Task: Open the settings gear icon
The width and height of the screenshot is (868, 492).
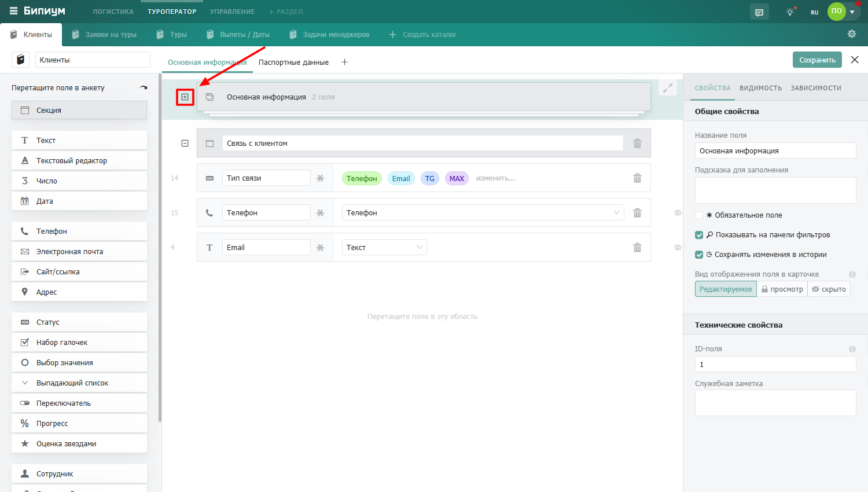Action: point(852,34)
